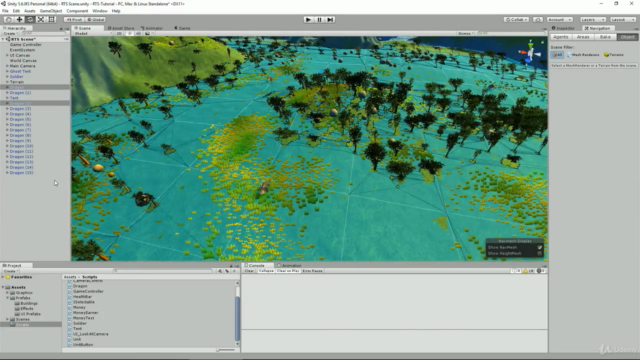Switch to the Asset Store tab

click(x=121, y=28)
